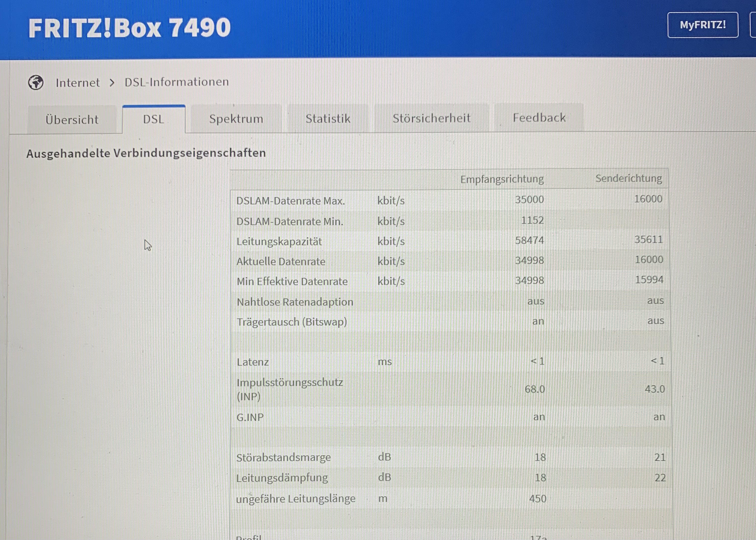
Task: Open the Statistik tab
Action: (328, 118)
